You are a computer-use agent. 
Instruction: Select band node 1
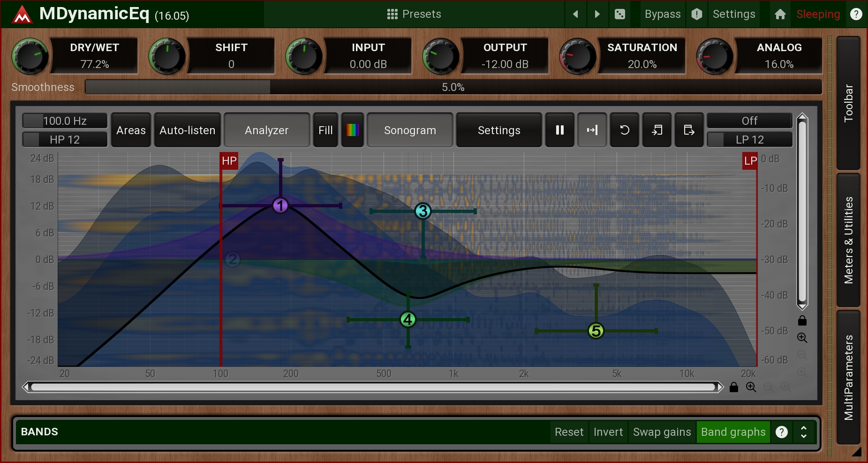pyautogui.click(x=280, y=205)
